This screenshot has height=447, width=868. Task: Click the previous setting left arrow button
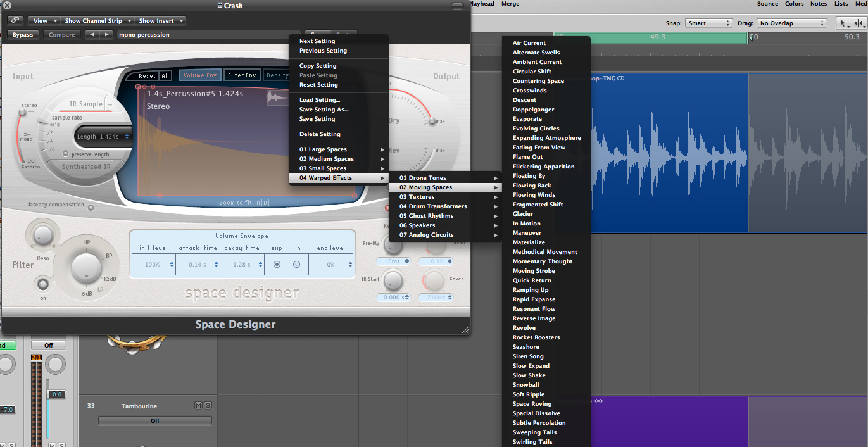pos(92,35)
